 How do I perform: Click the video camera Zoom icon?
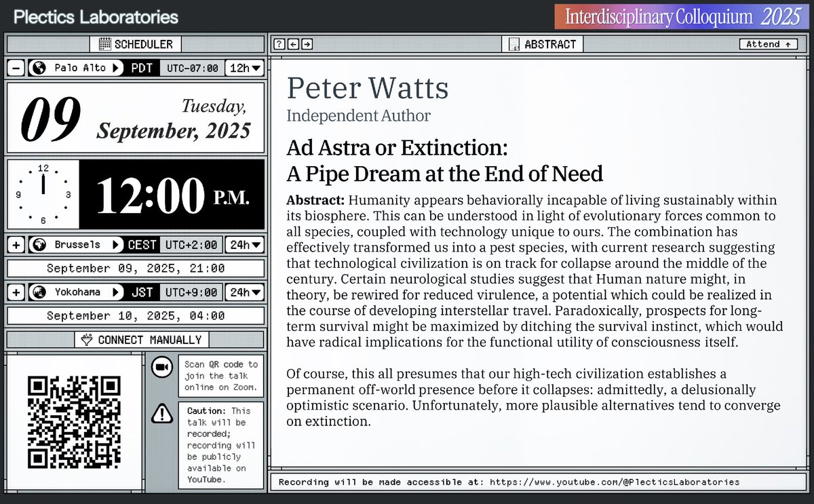(161, 367)
